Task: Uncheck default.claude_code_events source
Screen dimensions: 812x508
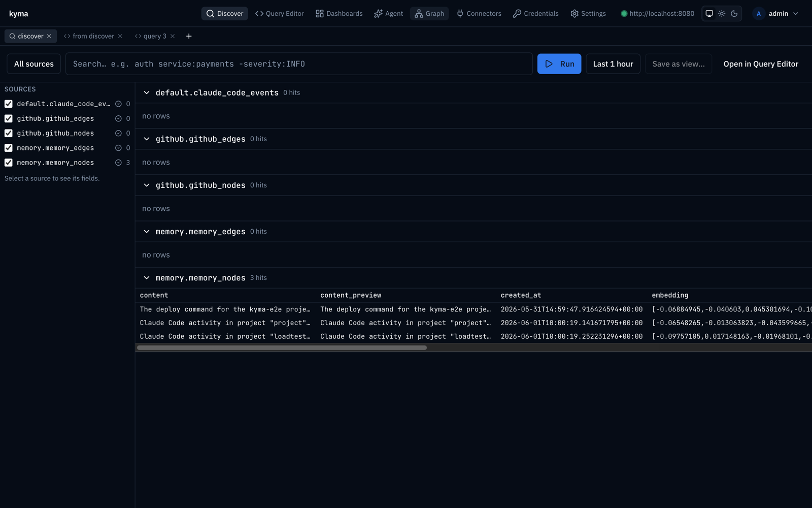Action: pos(9,104)
